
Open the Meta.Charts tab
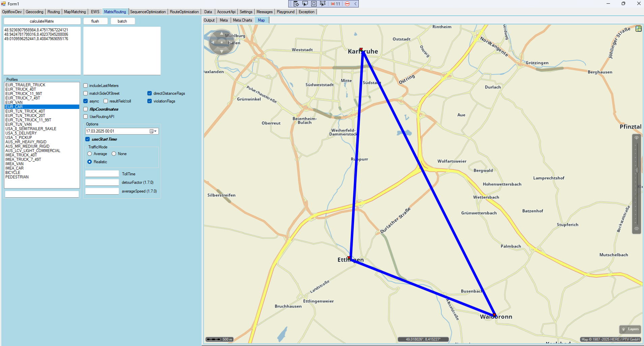pyautogui.click(x=242, y=20)
